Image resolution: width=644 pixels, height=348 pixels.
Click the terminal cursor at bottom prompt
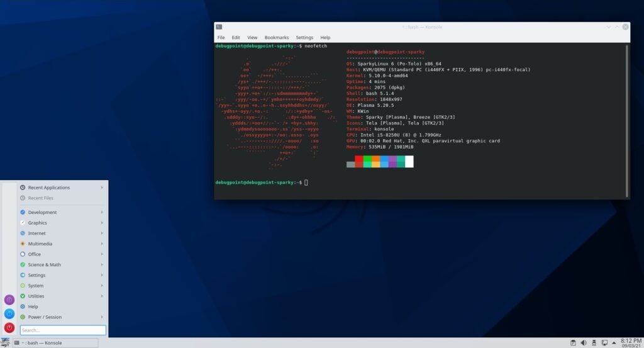(x=306, y=182)
